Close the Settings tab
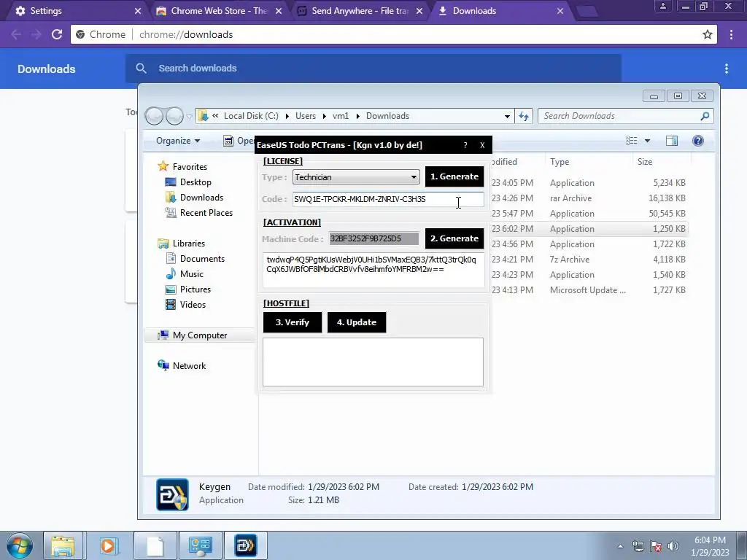 pos(138,11)
